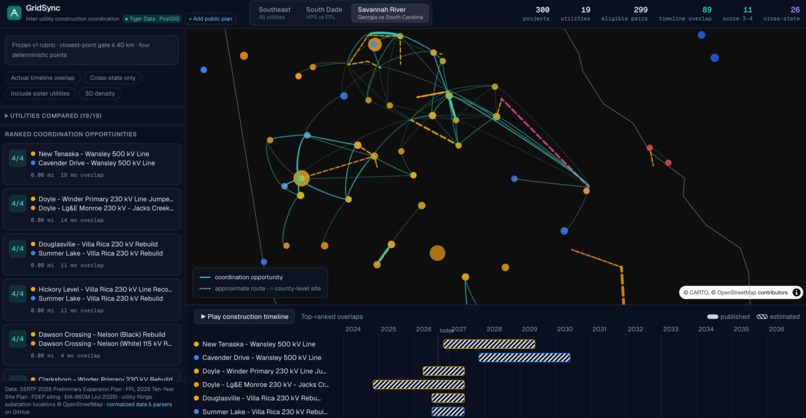
Task: Expand Utilities Compared (19/19) section
Action: [x=53, y=116]
